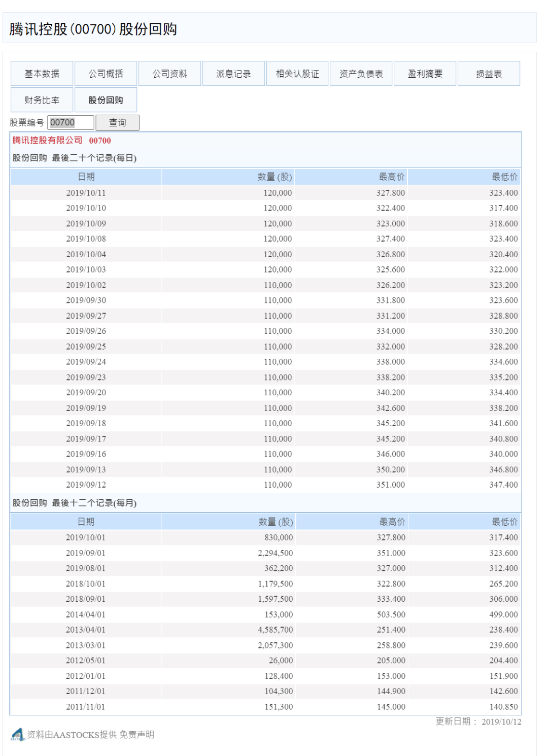
Task: Select the monthly date 2011/11/01
Action: (x=86, y=707)
